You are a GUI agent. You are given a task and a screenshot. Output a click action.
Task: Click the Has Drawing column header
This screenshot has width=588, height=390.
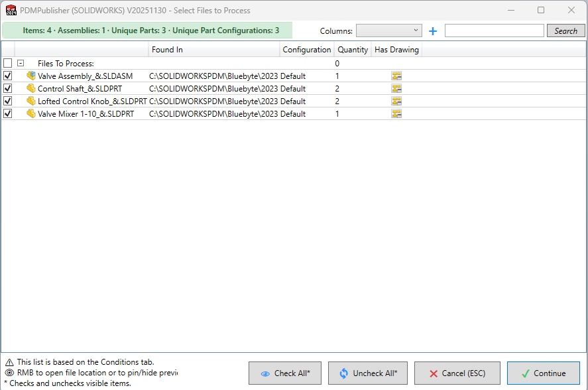click(396, 50)
